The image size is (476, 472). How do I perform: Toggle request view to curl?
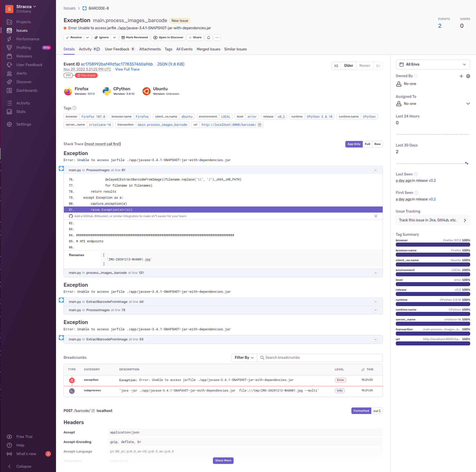click(x=377, y=411)
